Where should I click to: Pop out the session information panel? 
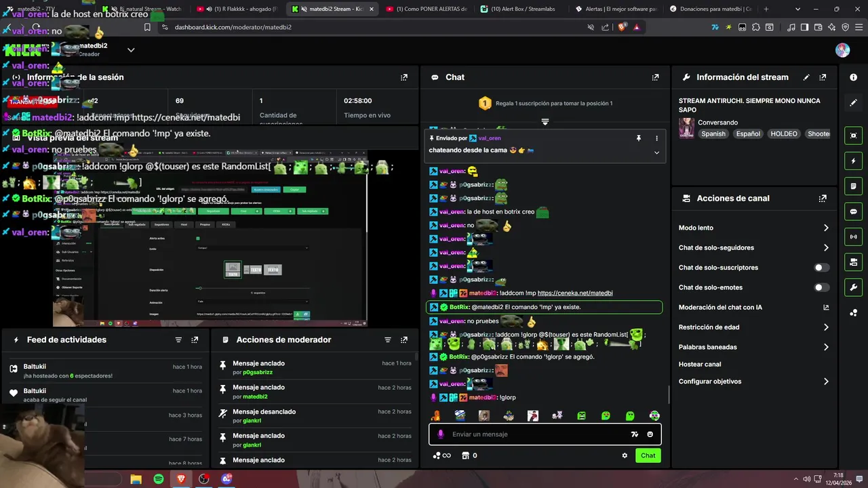pos(404,77)
